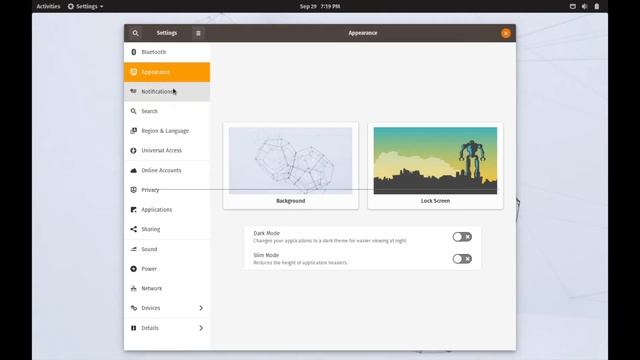
Task: Click the Privacy shield icon
Action: 133,190
